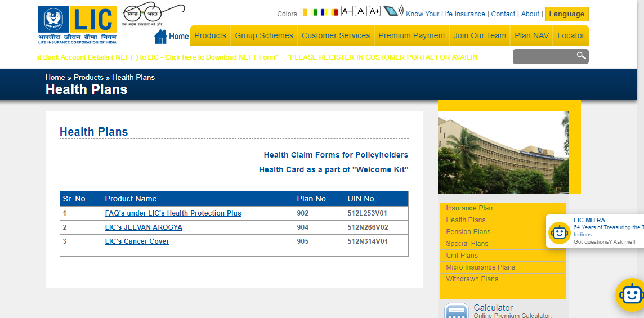Select the green color theme swatch
This screenshot has width=644, height=318.
tap(314, 12)
